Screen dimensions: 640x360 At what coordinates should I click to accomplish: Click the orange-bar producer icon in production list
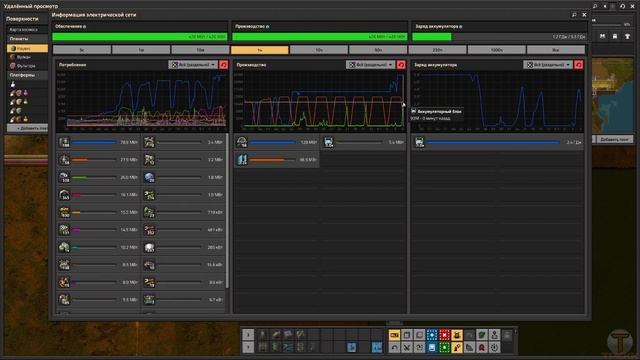coord(242,160)
